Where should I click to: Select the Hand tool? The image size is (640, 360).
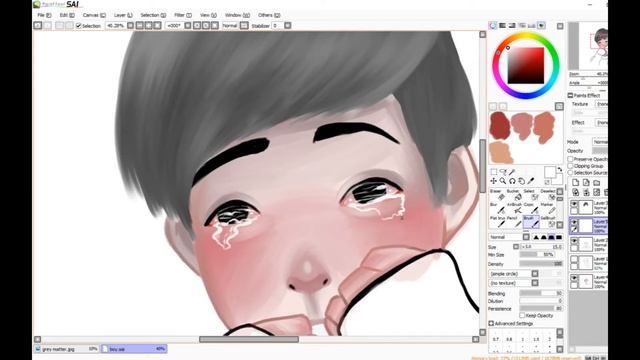[x=522, y=181]
